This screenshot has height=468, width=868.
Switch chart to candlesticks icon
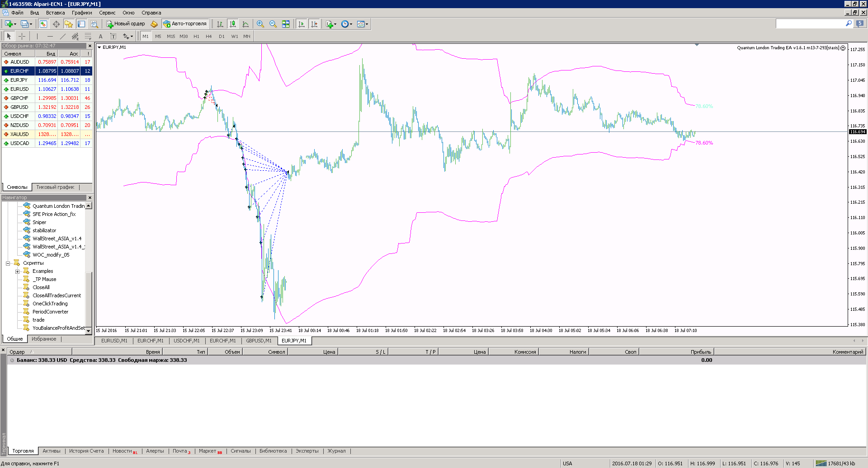click(x=233, y=24)
